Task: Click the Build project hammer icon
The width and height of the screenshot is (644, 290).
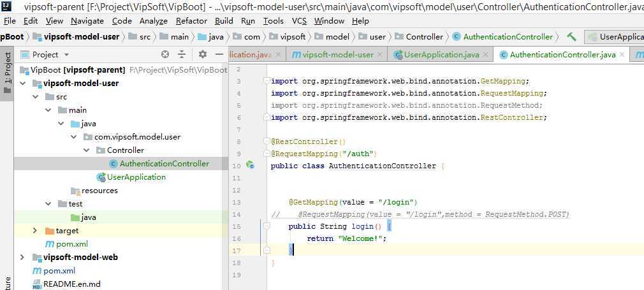Action: [x=571, y=37]
